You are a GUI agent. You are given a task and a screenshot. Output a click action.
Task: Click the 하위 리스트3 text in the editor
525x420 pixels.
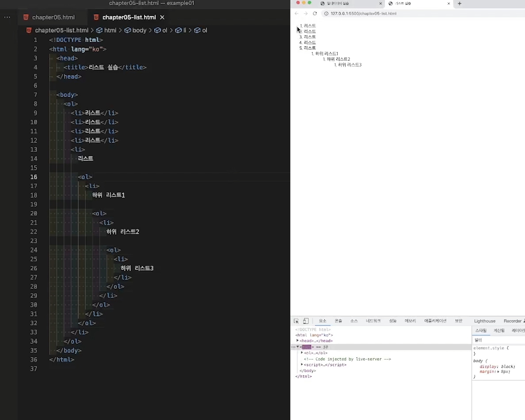[x=137, y=268]
